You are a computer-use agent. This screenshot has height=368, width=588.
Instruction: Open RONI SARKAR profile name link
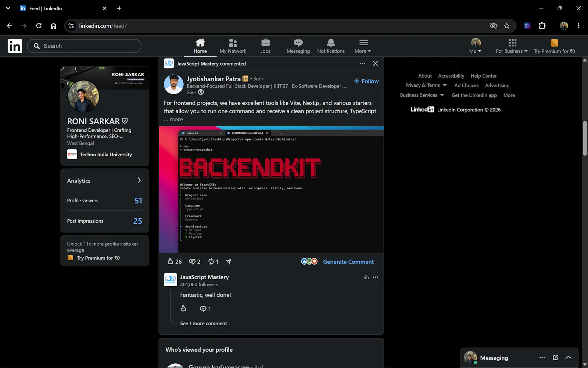(x=93, y=121)
